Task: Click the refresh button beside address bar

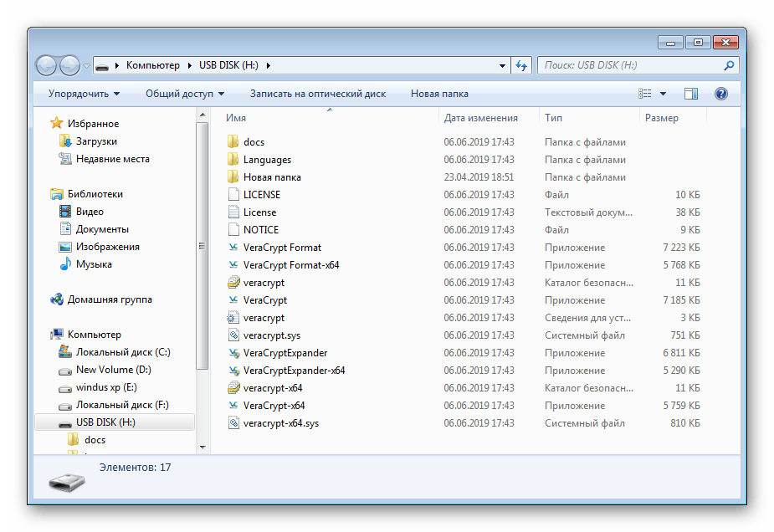Action: point(522,65)
